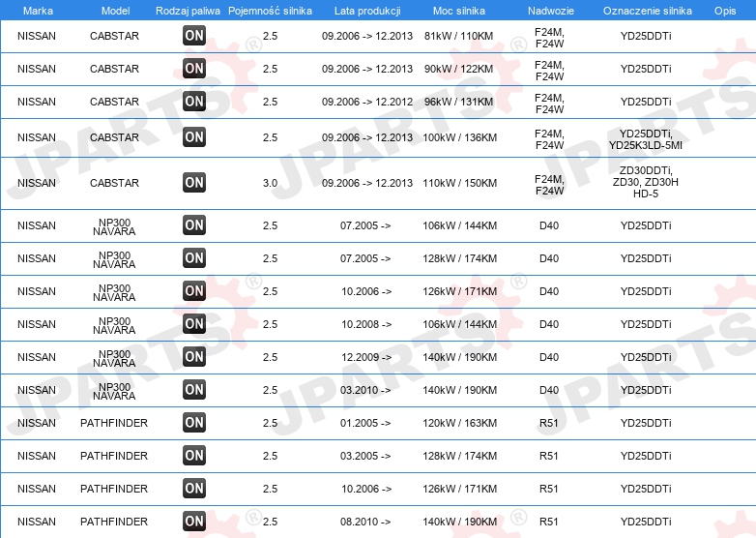Click YD25DDTi in the PATHFINDER 10.2006 row

click(x=646, y=489)
